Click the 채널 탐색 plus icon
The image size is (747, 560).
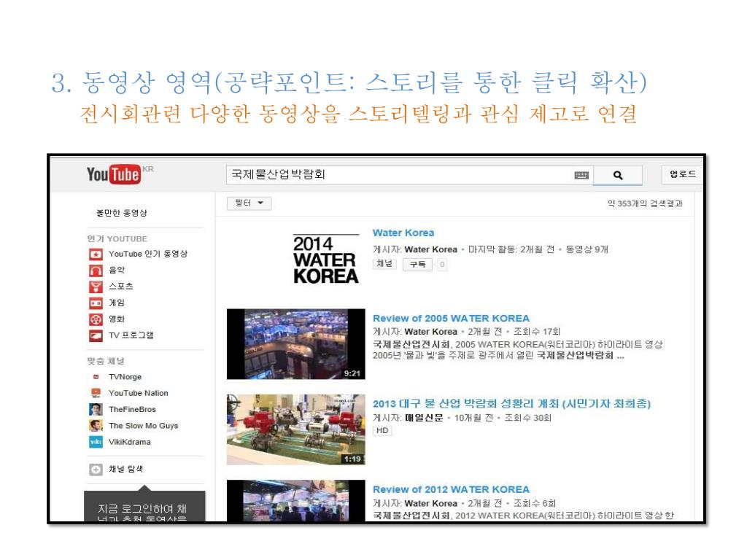pyautogui.click(x=96, y=470)
